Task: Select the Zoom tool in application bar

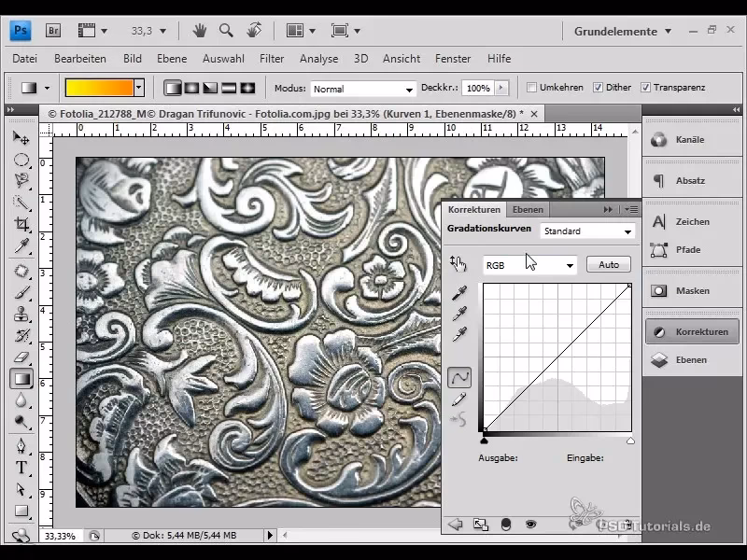Action: 226,31
